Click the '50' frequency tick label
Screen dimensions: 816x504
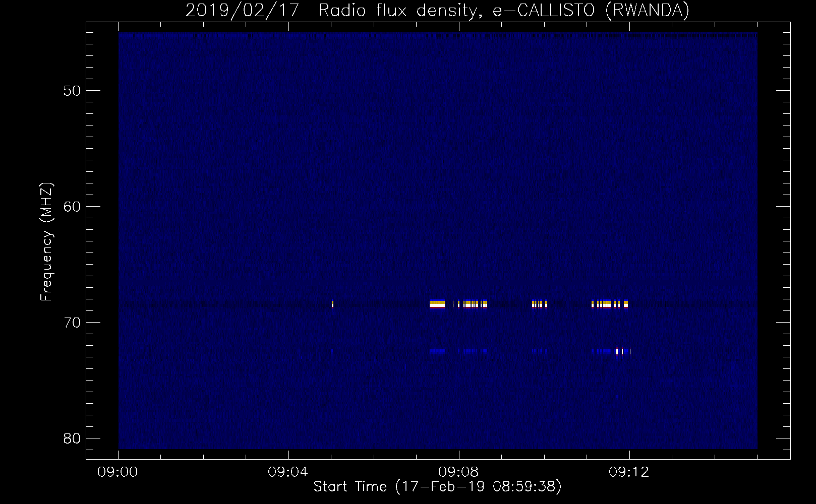72,91
